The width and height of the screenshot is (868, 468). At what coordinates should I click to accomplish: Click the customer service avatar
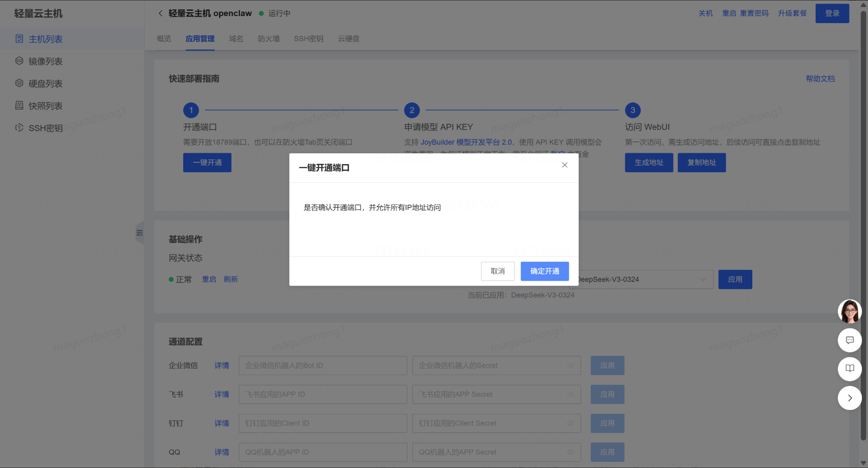pos(850,311)
